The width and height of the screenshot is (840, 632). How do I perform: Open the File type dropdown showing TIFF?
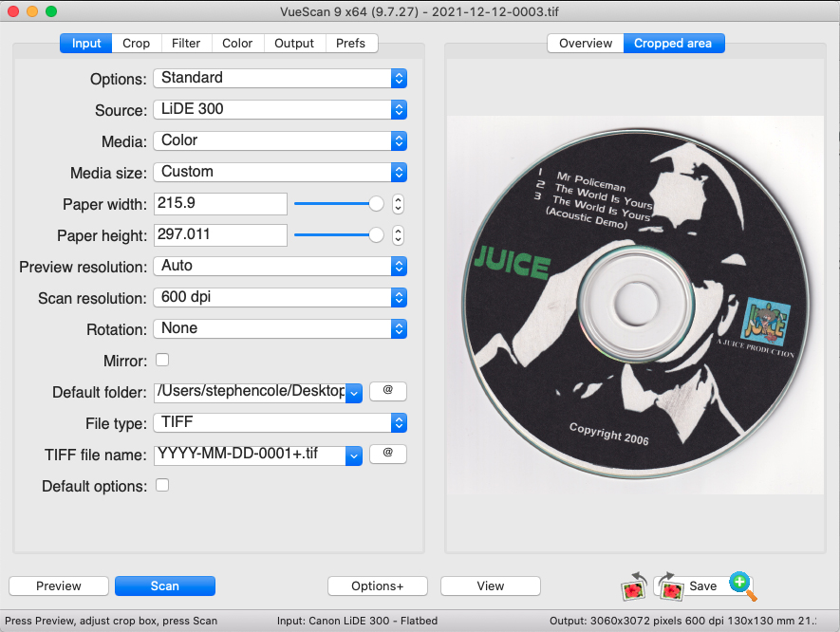[x=280, y=422]
